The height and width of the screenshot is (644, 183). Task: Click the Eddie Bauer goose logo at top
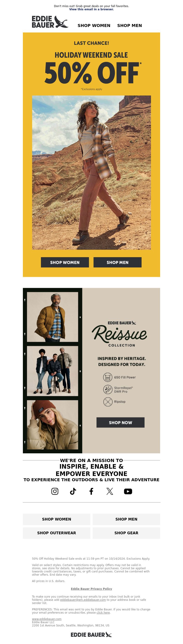(50, 22)
